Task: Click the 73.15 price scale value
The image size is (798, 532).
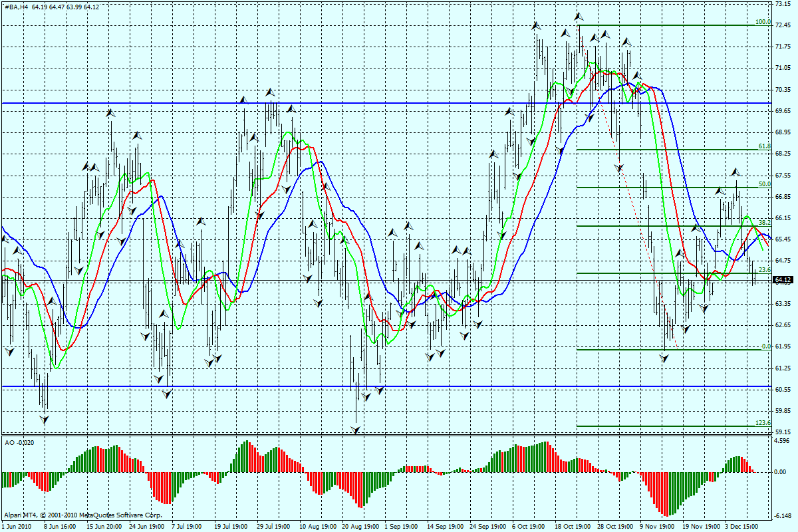Action: [783, 3]
